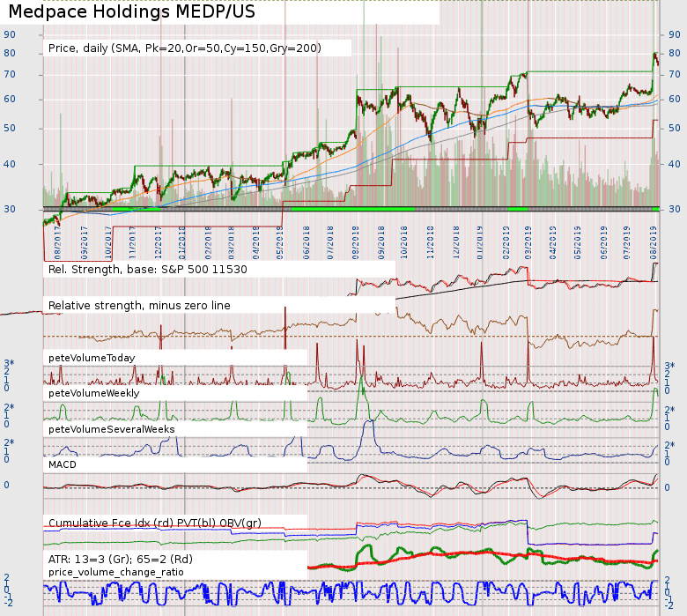The width and height of the screenshot is (687, 616).
Task: Click the "80" value on the left price axis
Action: coord(10,53)
